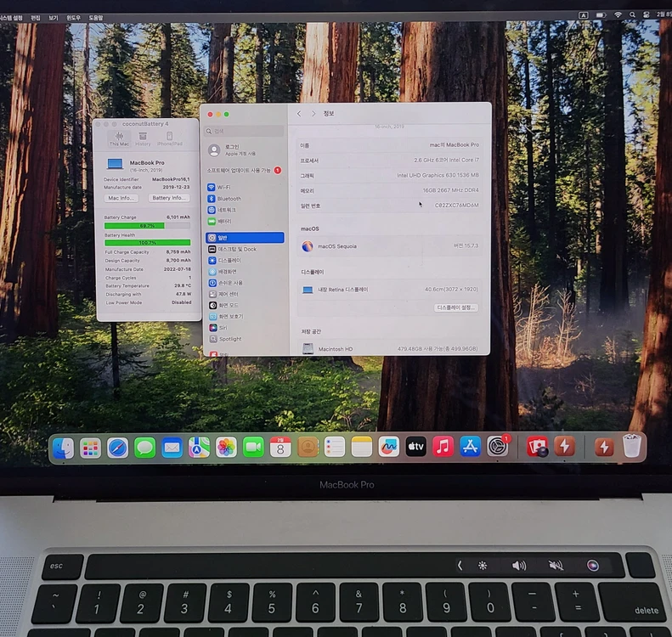
Task: Click macOS Sequoia version row
Action: tap(390, 246)
